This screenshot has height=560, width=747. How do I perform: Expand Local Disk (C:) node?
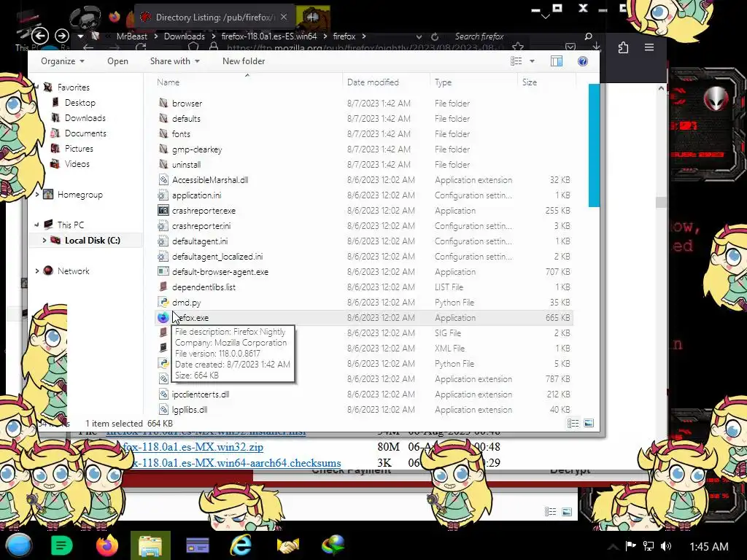click(44, 240)
